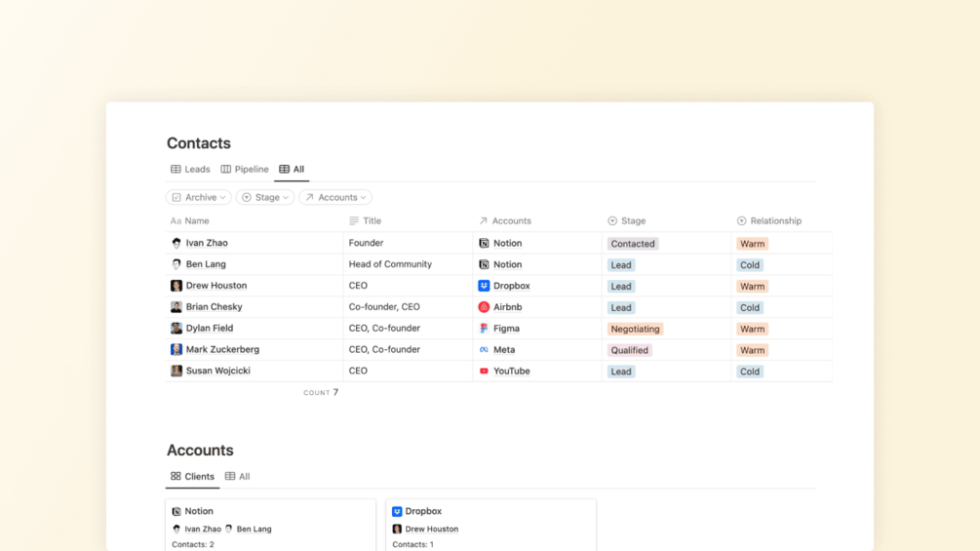Click the Name column header
Screen dimensions: 980x551
point(190,221)
